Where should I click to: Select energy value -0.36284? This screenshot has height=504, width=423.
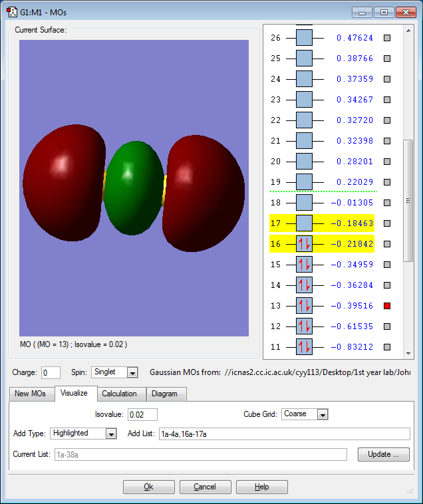352,285
